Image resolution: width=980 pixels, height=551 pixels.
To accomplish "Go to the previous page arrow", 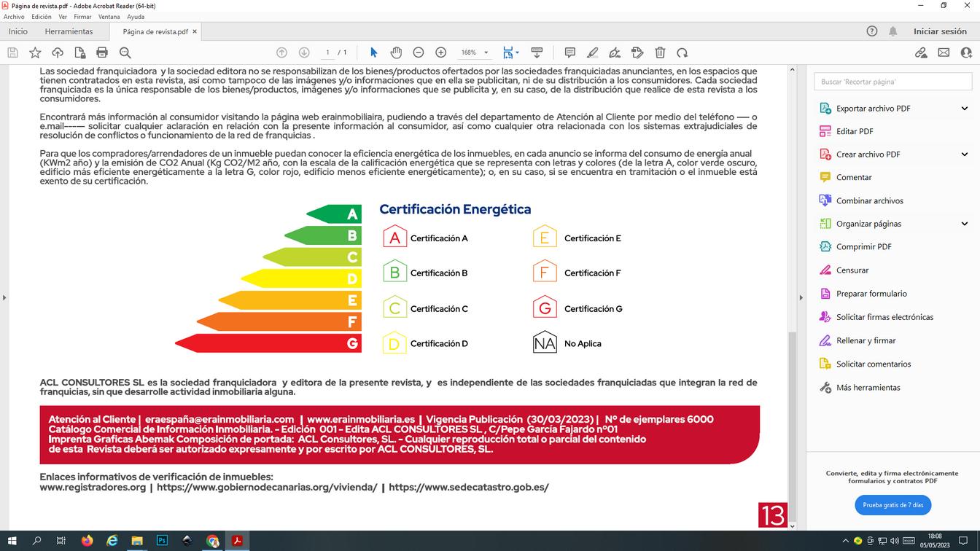I will pyautogui.click(x=281, y=52).
